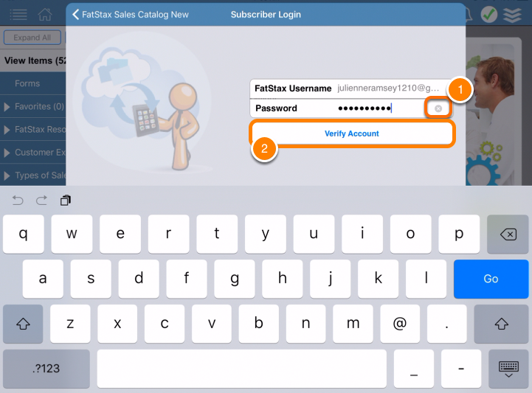This screenshot has width=532, height=393.
Task: Tap the period key
Action: coord(447,324)
